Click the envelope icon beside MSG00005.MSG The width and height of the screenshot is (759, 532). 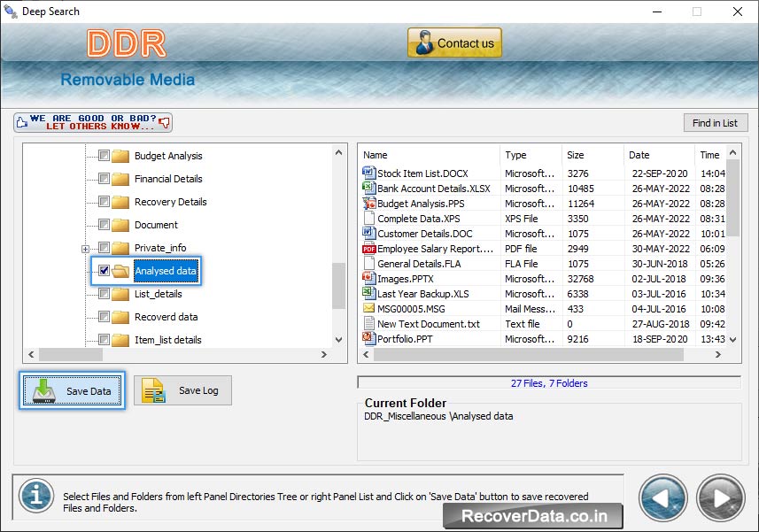pyautogui.click(x=368, y=308)
